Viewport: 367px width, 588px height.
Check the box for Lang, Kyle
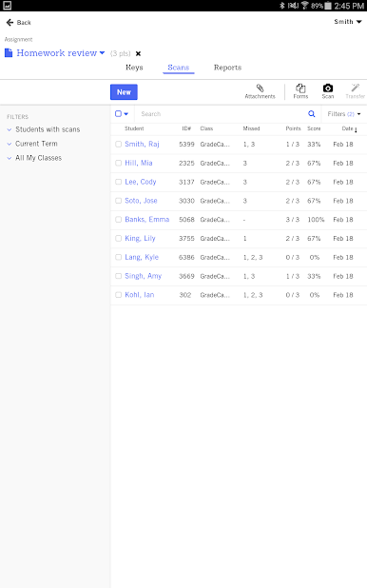119,257
